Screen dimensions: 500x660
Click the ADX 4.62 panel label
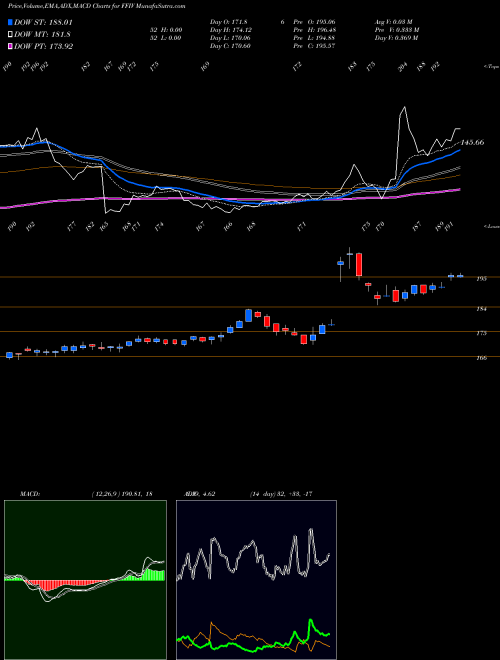pyautogui.click(x=199, y=494)
